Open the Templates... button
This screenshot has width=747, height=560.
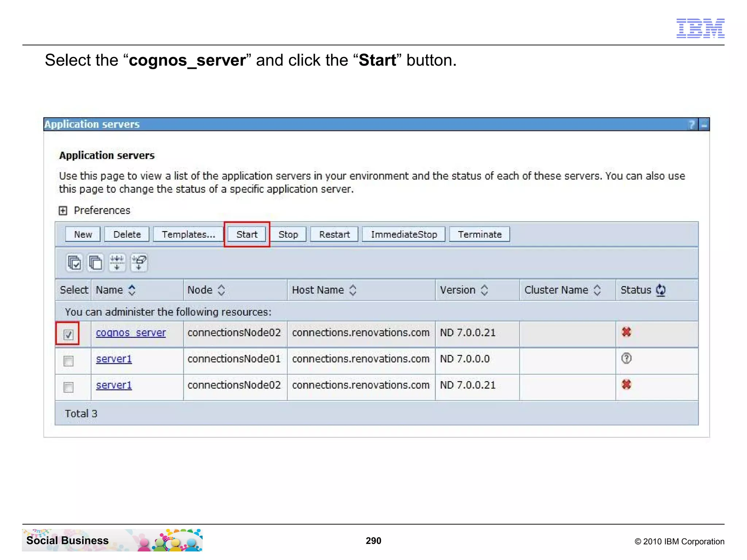[x=188, y=234]
